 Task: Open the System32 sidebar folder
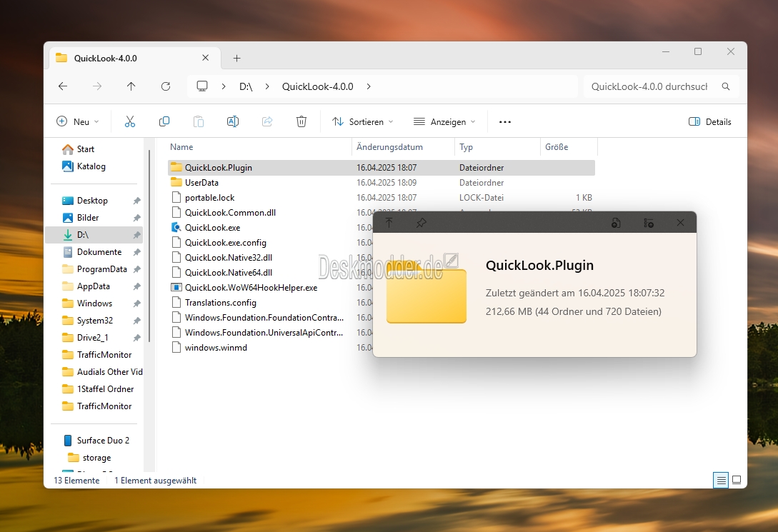click(x=94, y=321)
